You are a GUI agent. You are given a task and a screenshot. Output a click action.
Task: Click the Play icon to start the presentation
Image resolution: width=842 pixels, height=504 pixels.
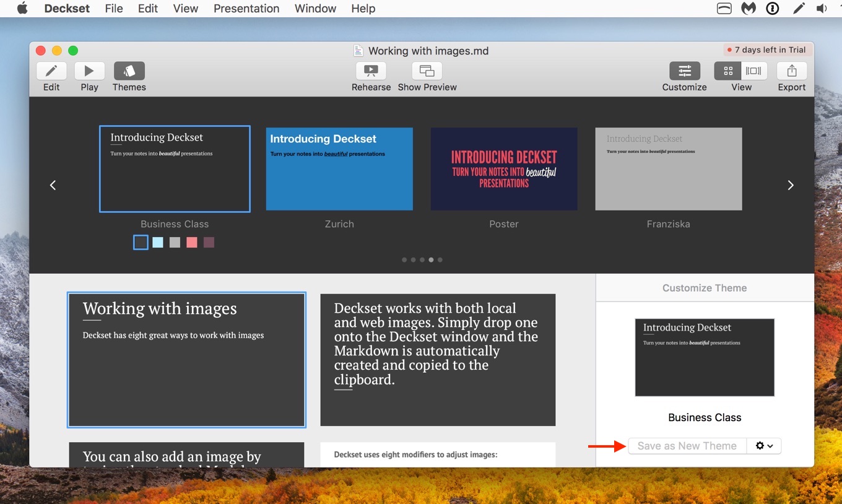tap(89, 71)
